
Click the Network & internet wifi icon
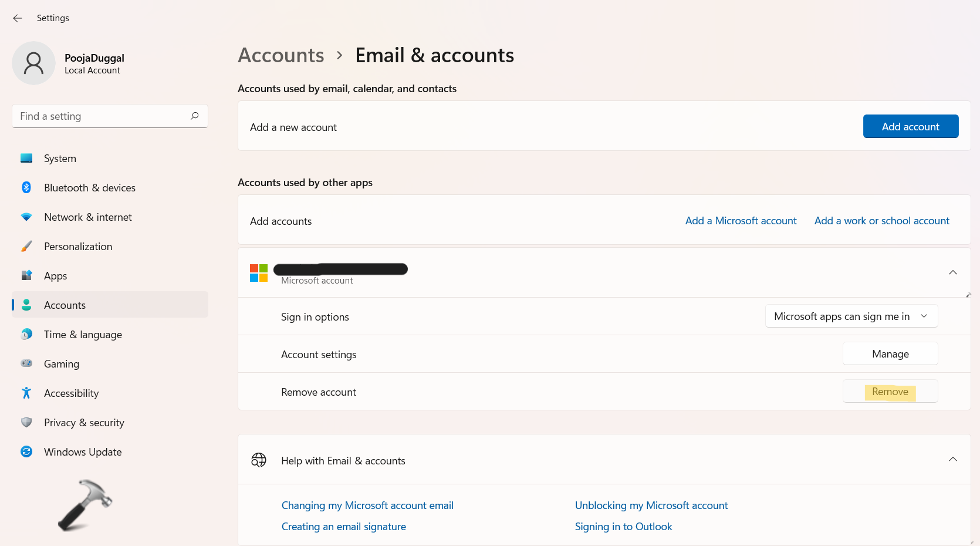pyautogui.click(x=26, y=217)
